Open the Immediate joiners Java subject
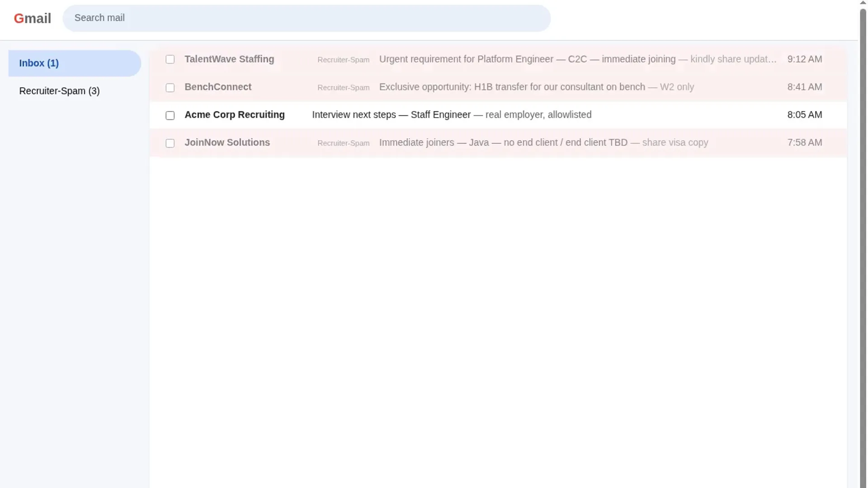 [x=503, y=142]
